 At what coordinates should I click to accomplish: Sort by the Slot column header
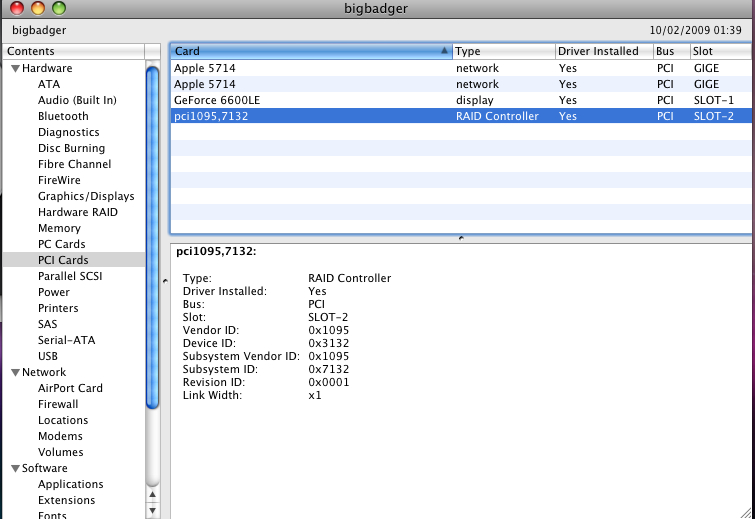click(x=721, y=51)
